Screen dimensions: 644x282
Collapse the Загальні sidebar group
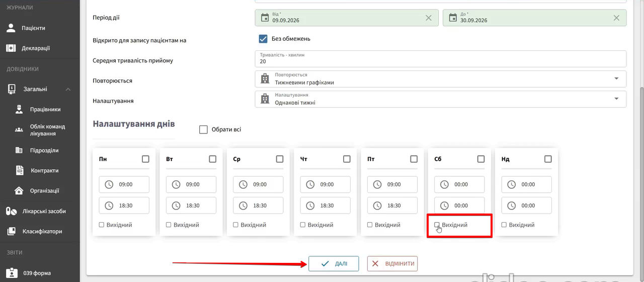[x=68, y=89]
